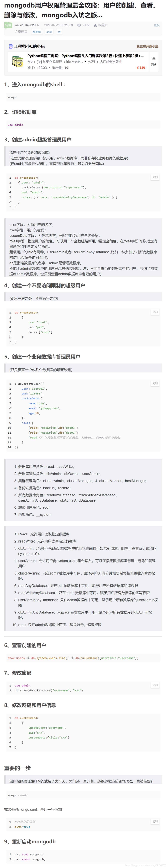Click code line {role:"readWrite",db:"db002"}

54,433
